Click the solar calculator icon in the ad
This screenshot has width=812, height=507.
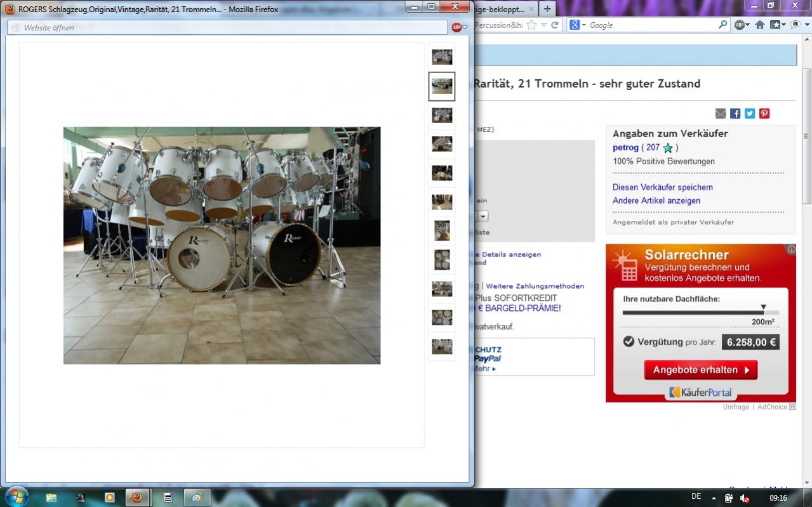coord(627,267)
